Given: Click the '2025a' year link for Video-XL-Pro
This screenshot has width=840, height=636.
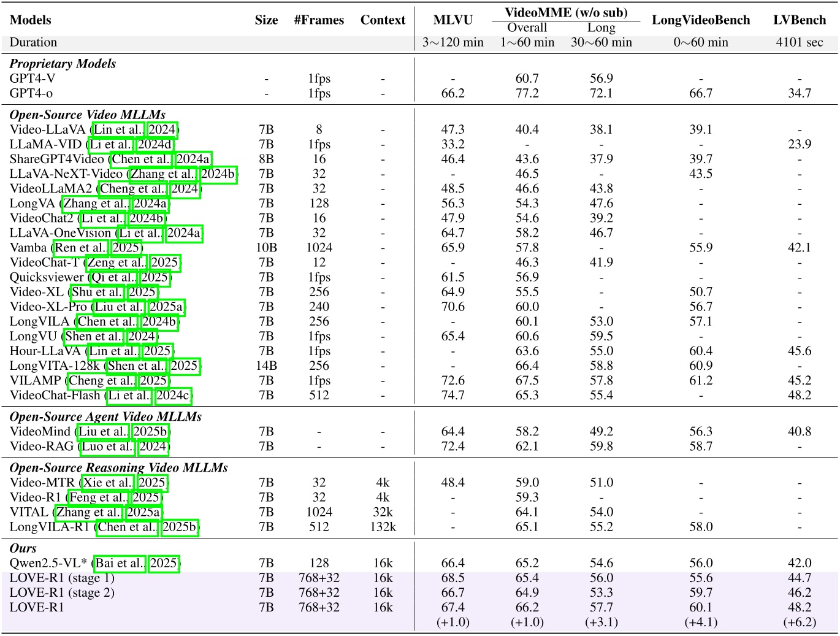Looking at the screenshot, I should click(166, 307).
